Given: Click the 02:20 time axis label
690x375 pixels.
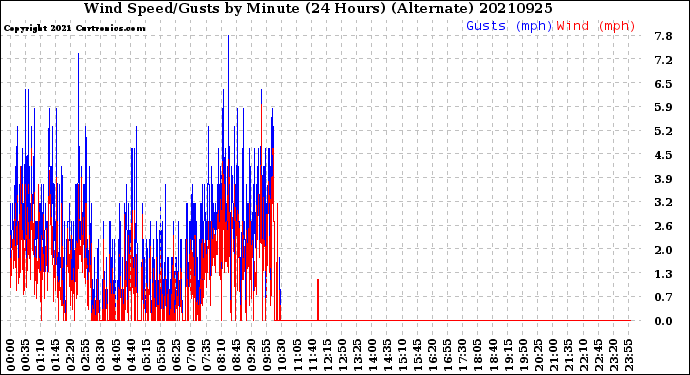Looking at the screenshot, I should 71,355.
